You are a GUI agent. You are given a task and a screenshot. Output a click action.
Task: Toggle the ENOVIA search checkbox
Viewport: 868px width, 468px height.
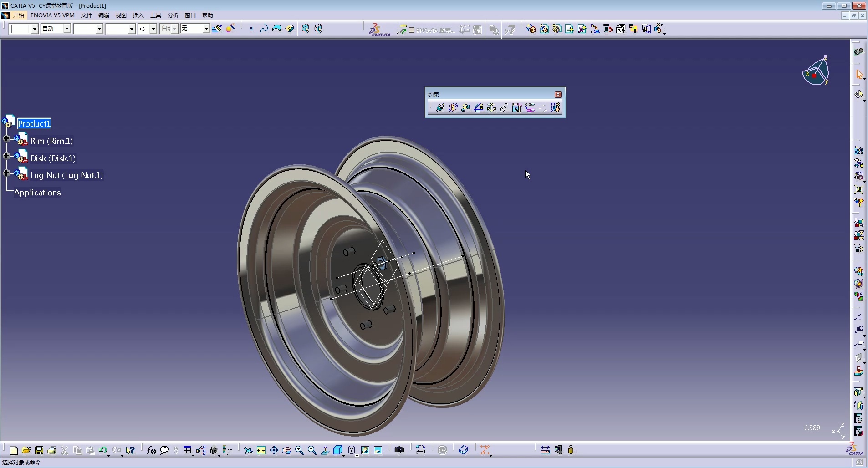pos(412,30)
